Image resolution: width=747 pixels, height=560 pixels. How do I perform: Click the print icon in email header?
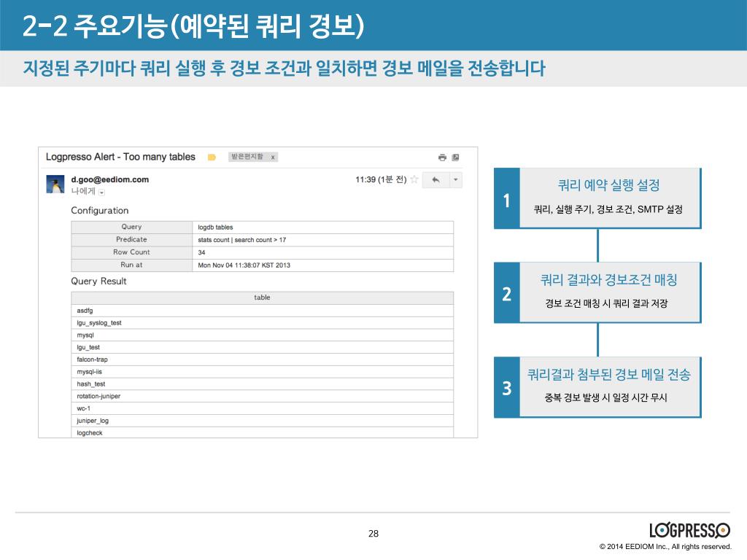442,157
